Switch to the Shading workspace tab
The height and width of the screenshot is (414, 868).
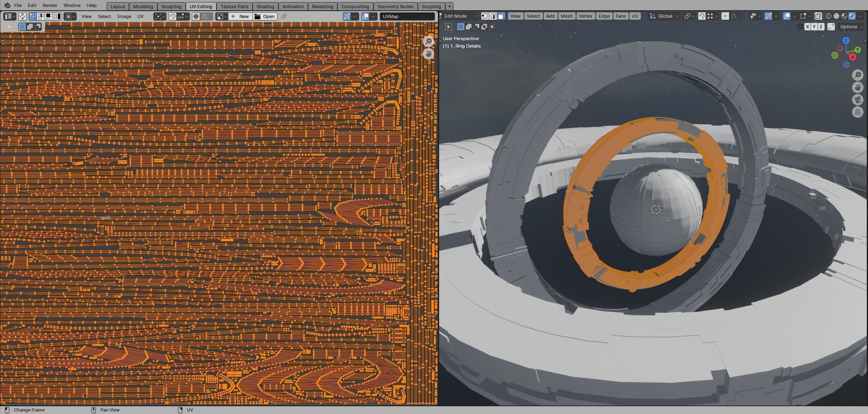pos(265,7)
